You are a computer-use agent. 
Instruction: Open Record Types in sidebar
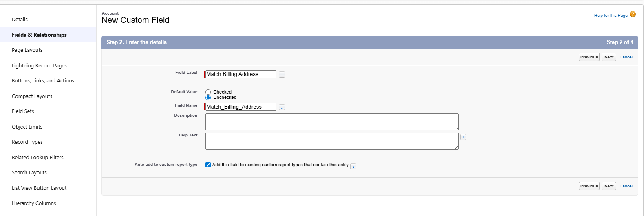point(27,142)
